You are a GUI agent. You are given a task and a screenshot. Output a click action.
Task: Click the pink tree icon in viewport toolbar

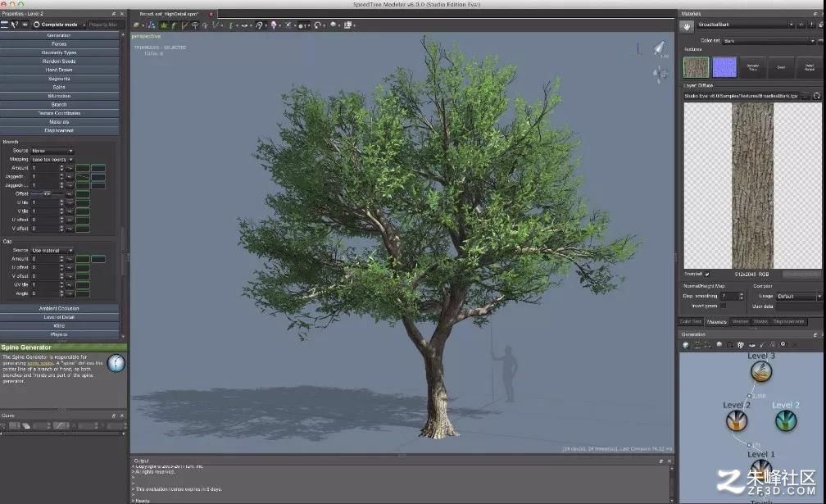[274, 25]
